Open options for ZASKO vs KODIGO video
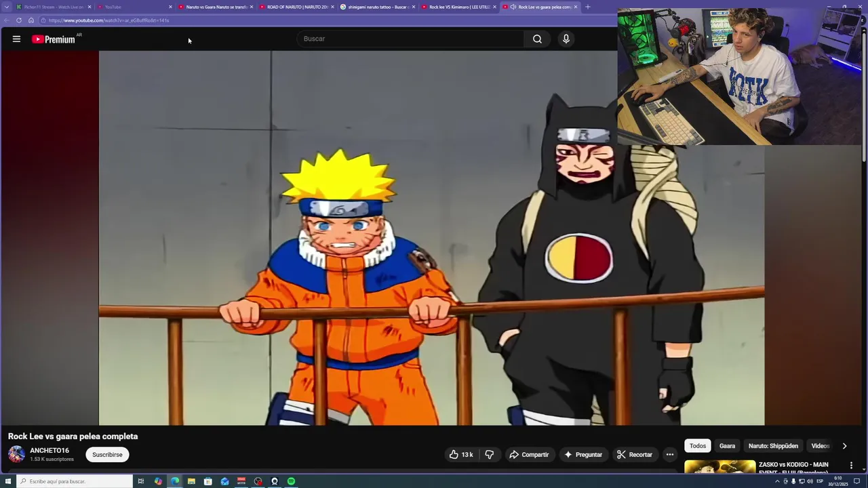 point(851,466)
